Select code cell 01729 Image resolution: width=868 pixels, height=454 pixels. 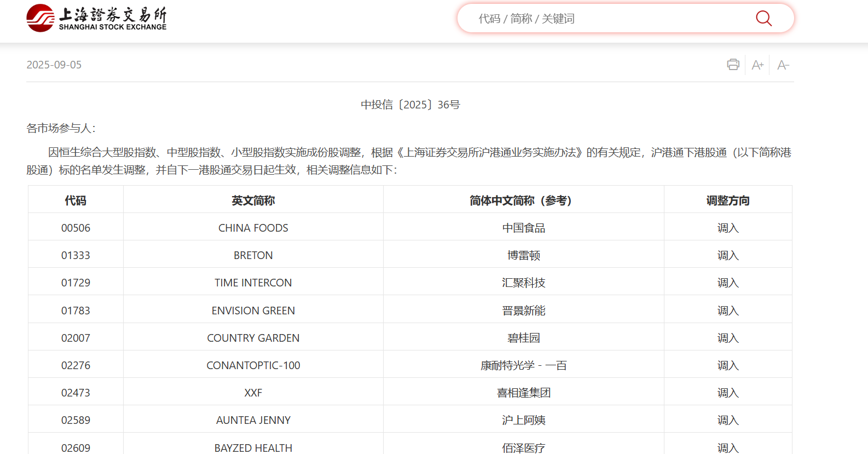[x=76, y=283]
